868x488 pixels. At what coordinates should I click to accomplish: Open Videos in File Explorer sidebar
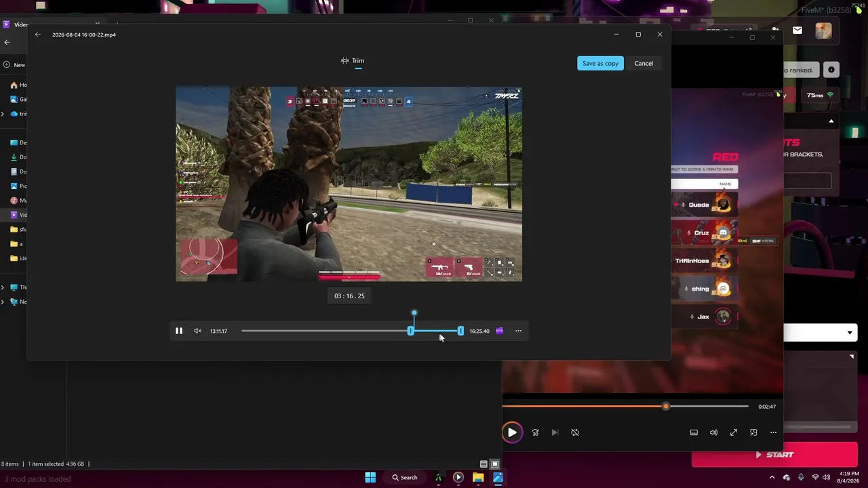pyautogui.click(x=18, y=215)
